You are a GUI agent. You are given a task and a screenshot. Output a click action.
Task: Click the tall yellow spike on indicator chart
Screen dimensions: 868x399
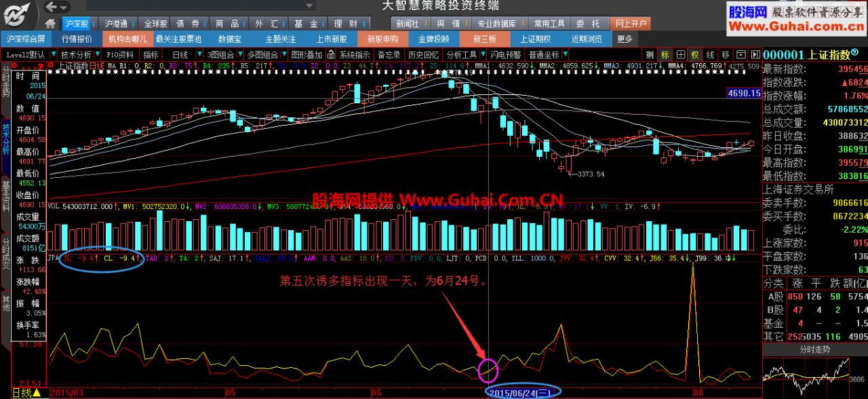pyautogui.click(x=692, y=271)
